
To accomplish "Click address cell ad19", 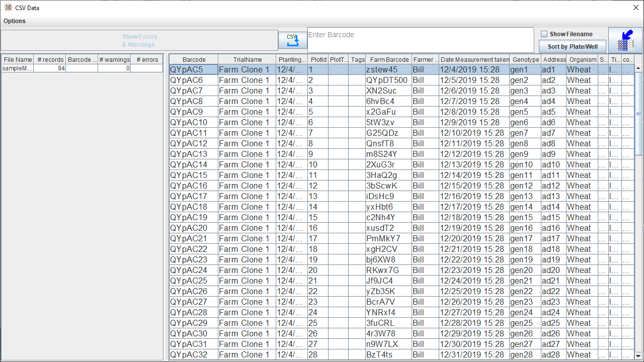I will (x=554, y=259).
